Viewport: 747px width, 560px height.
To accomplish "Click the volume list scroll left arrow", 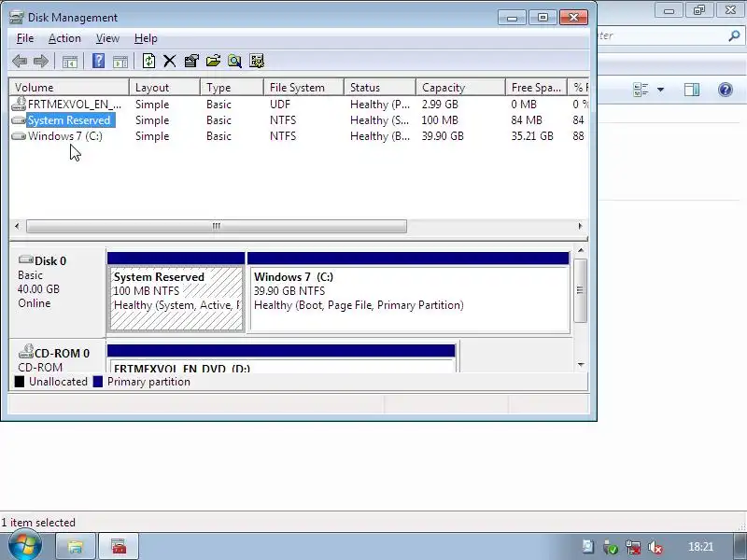I will (17, 226).
